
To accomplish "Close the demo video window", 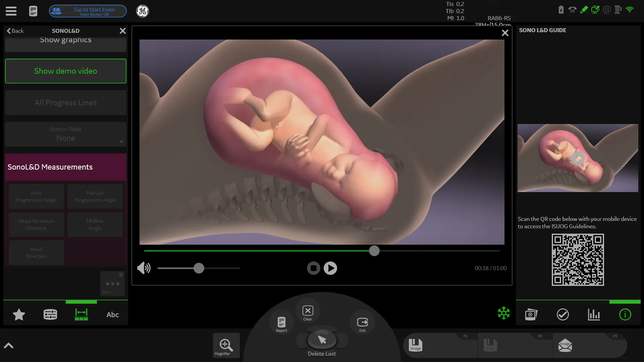I will click(505, 33).
